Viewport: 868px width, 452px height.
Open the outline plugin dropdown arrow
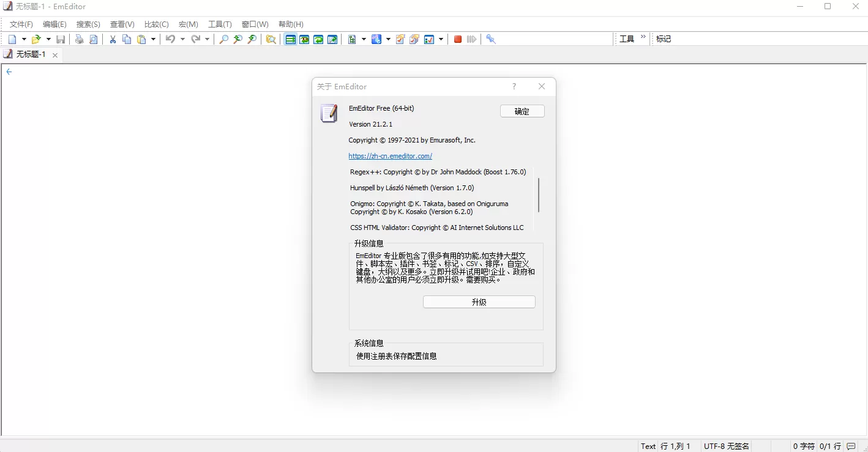pyautogui.click(x=364, y=39)
